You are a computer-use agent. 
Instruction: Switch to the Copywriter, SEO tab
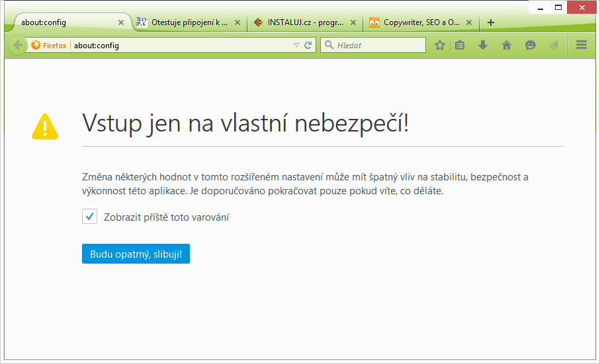click(x=421, y=22)
